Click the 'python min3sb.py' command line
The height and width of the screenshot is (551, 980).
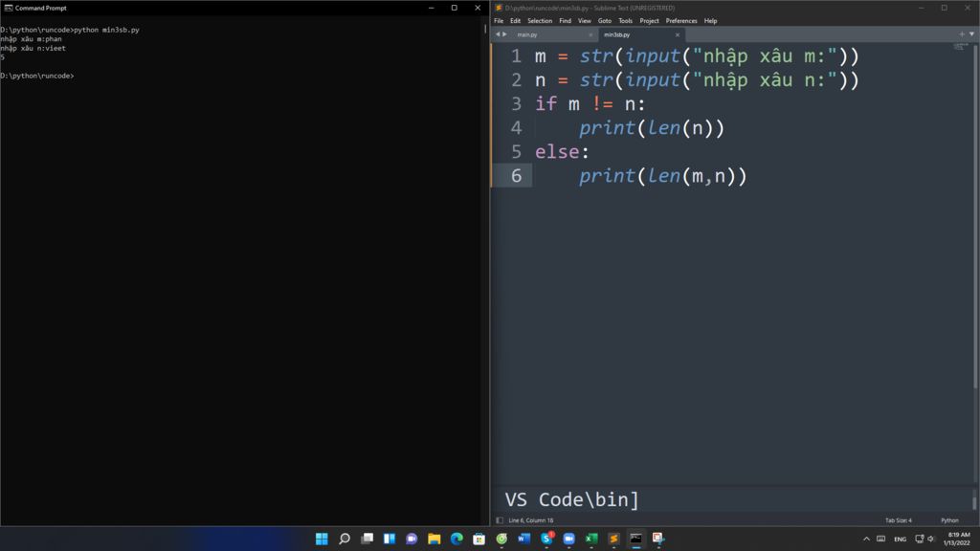(x=106, y=30)
